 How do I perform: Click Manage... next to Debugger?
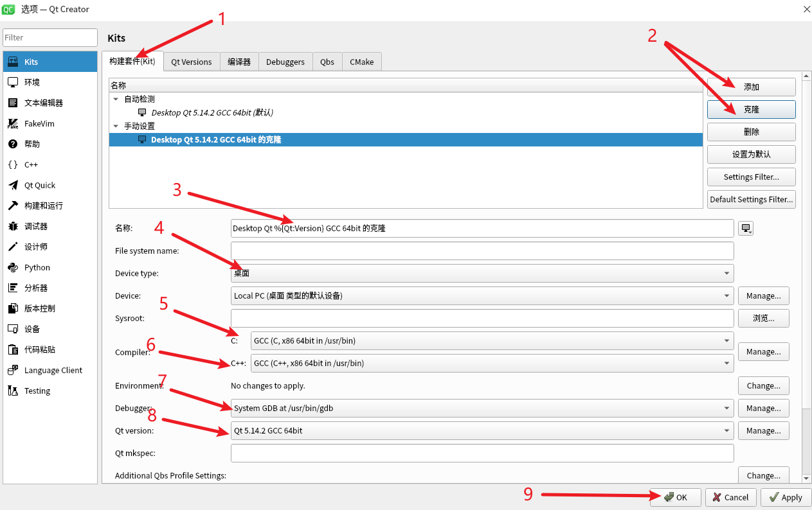(764, 408)
